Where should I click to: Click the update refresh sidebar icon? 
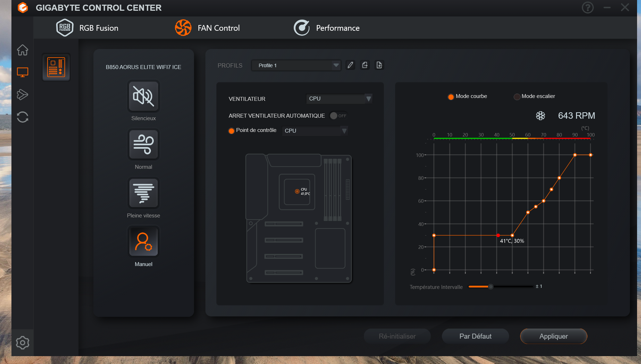(23, 117)
